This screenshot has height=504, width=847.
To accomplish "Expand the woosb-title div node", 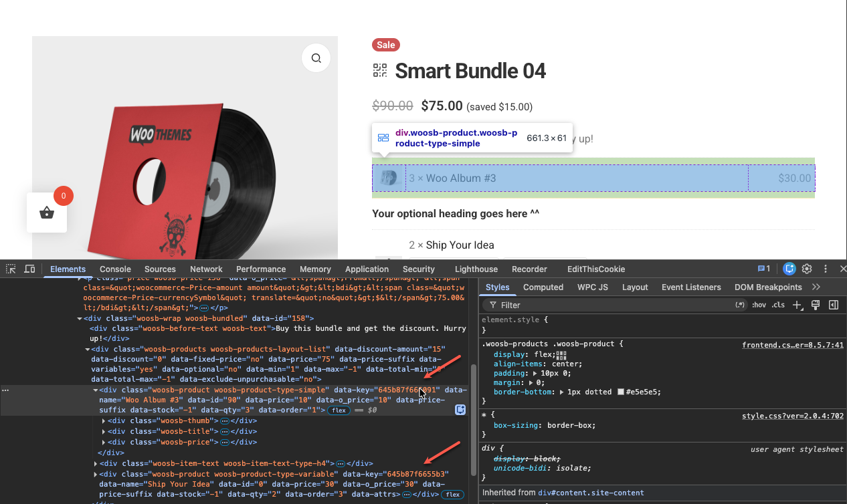I will pos(104,431).
